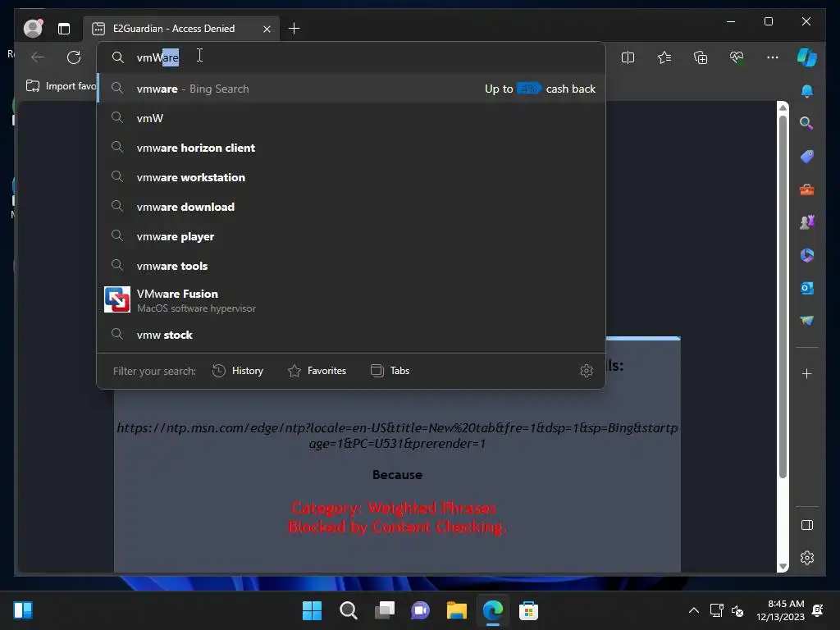Click the red Category: Weighted Phrases text
Image resolution: width=840 pixels, height=630 pixels.
(x=394, y=508)
